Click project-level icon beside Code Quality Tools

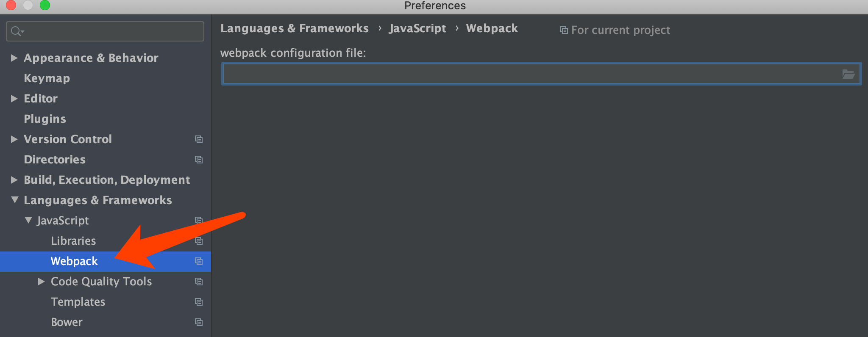coord(198,282)
